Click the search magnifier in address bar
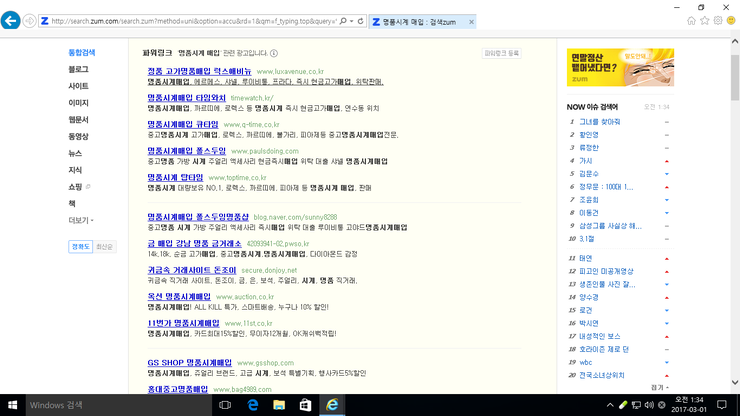This screenshot has height=416, width=740. tap(343, 21)
